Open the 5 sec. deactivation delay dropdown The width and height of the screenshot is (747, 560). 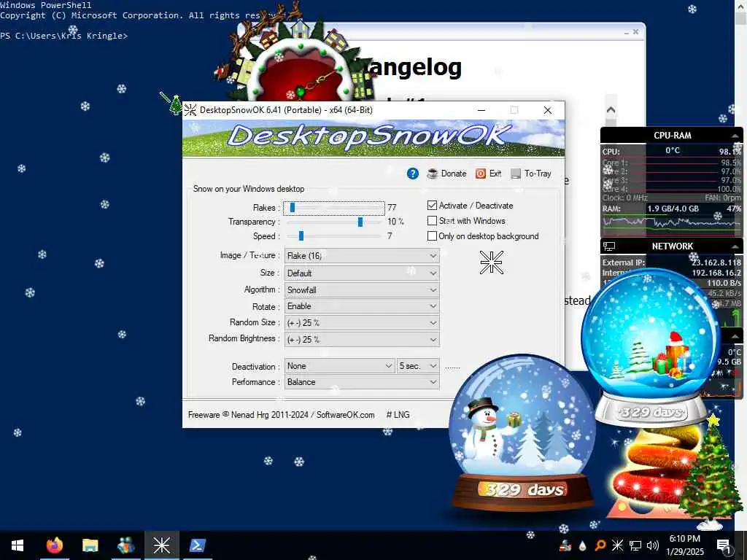coord(418,366)
